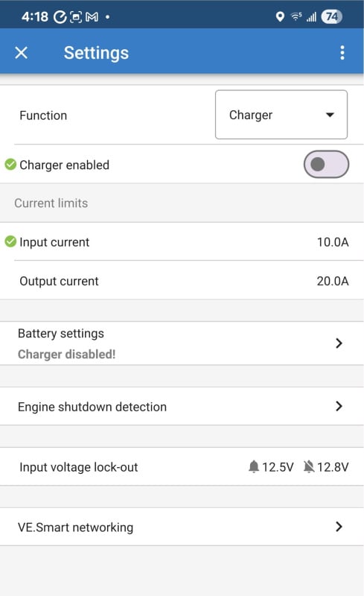Viewport: 364px width, 596px height.
Task: Open VE.Smart networking chevron
Action: point(339,527)
